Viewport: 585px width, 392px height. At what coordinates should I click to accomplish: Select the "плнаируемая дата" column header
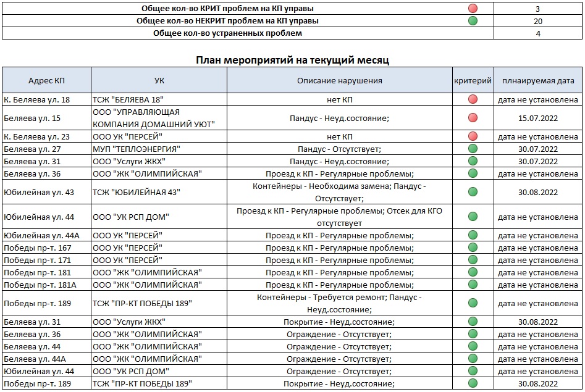538,81
